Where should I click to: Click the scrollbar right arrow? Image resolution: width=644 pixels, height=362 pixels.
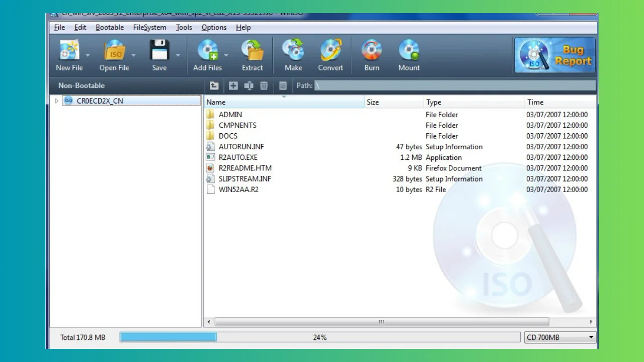pyautogui.click(x=591, y=322)
